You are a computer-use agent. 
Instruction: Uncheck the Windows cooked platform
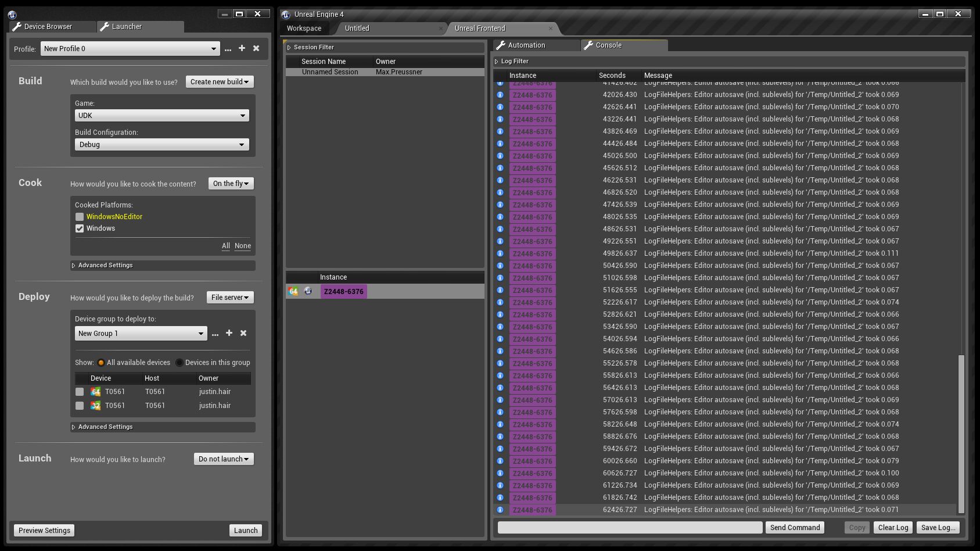[80, 228]
